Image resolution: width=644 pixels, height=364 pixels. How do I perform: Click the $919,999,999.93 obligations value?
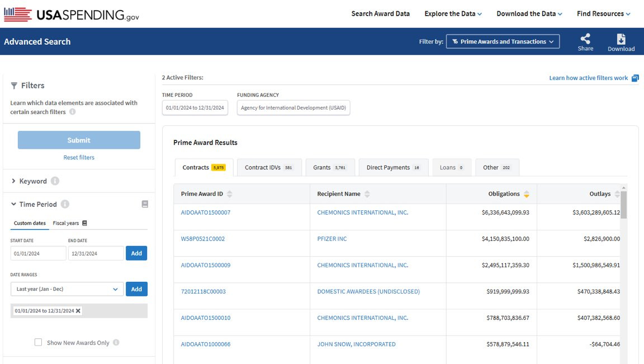(508, 291)
